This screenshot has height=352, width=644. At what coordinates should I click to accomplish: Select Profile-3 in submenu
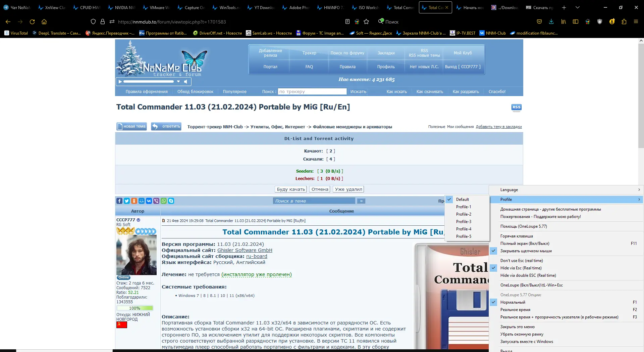click(467, 222)
